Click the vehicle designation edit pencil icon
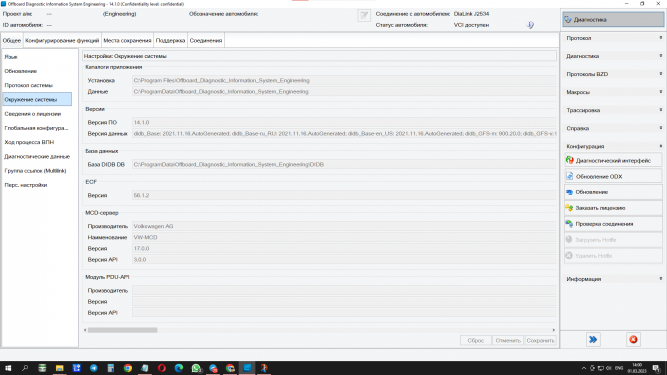Viewport: 667px width, 375px height. [x=364, y=16]
